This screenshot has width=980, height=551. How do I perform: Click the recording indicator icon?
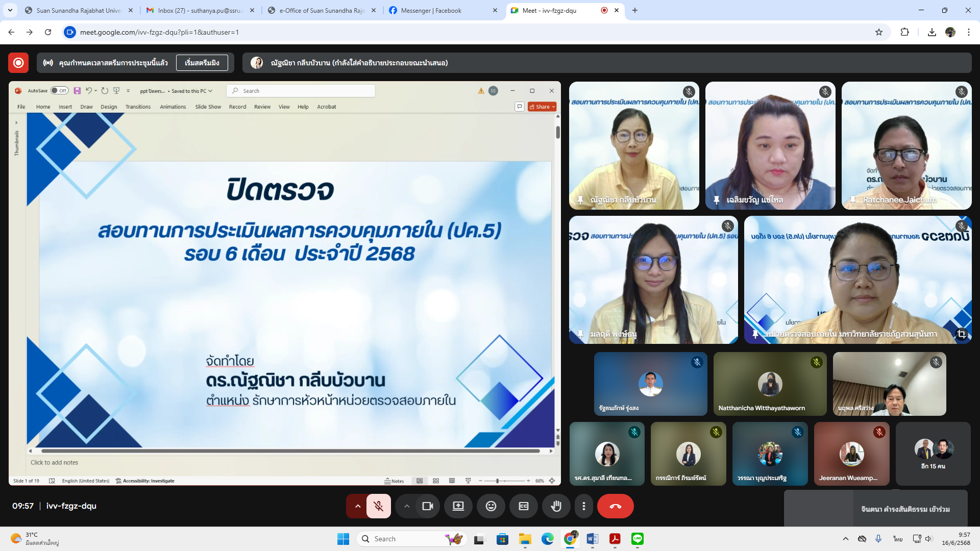click(18, 63)
